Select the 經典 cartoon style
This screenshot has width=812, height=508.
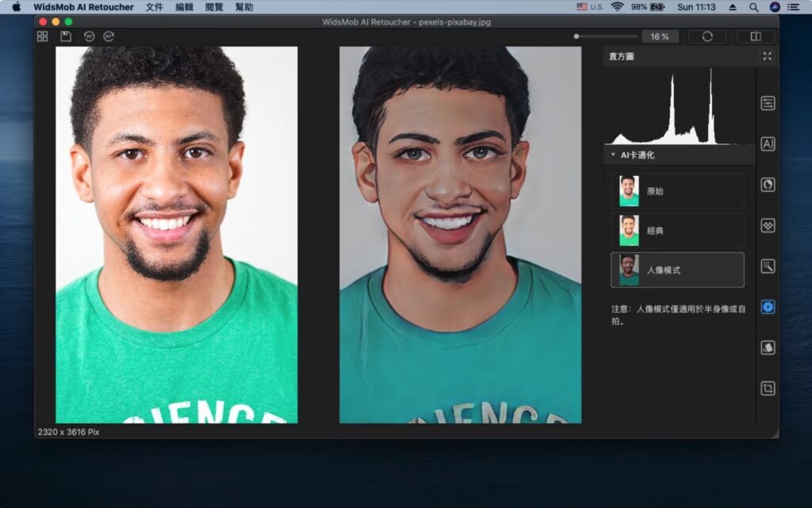pyautogui.click(x=677, y=231)
